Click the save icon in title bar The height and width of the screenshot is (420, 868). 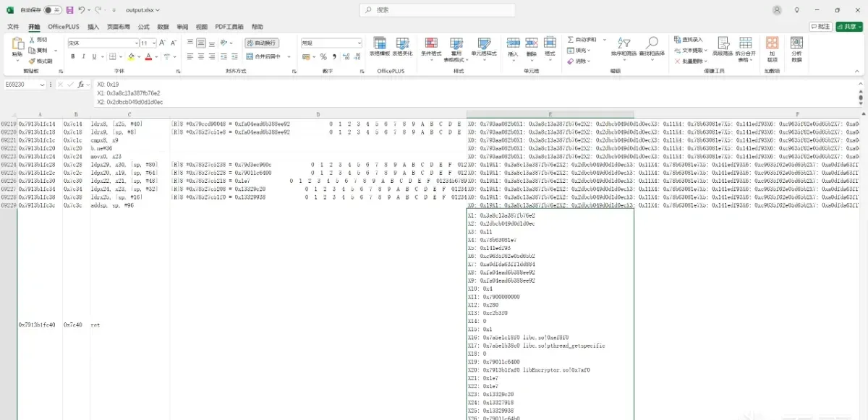69,10
